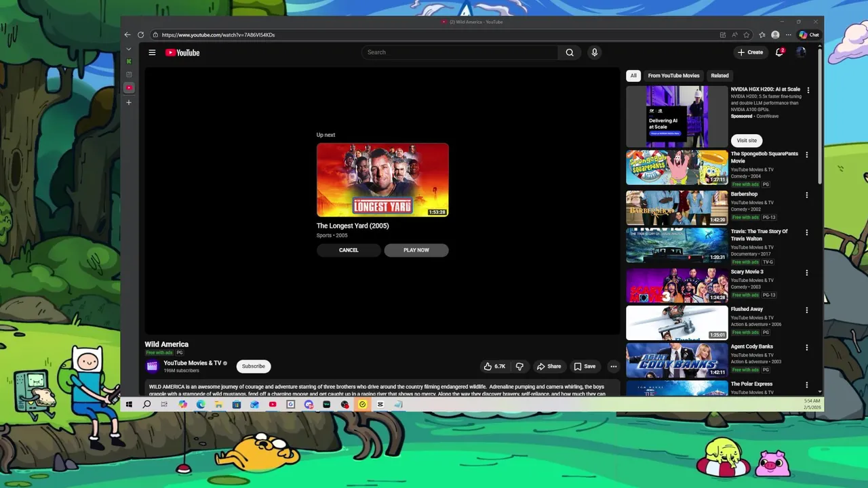Click the YouTube search input field
Viewport: 868px width, 488px height.
point(460,52)
